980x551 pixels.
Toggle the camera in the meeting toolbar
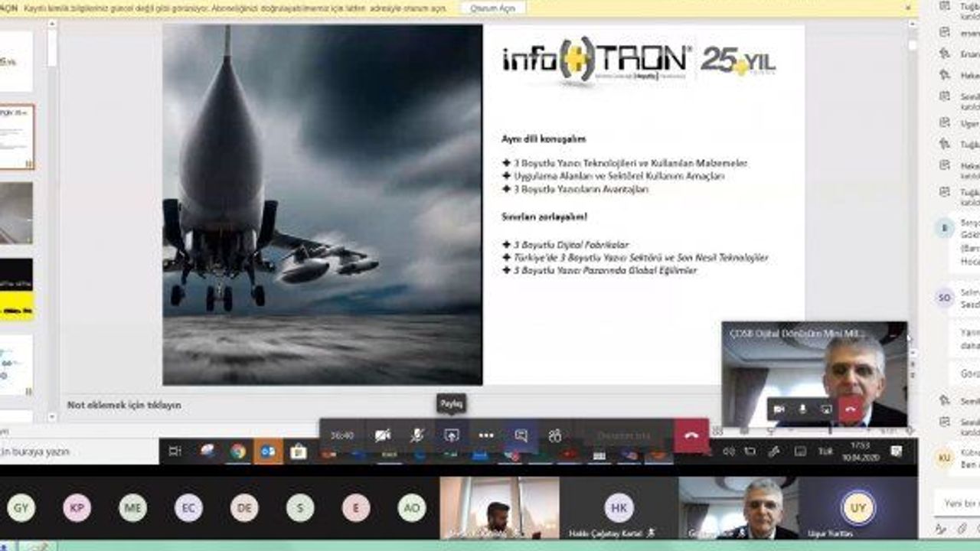pyautogui.click(x=382, y=435)
